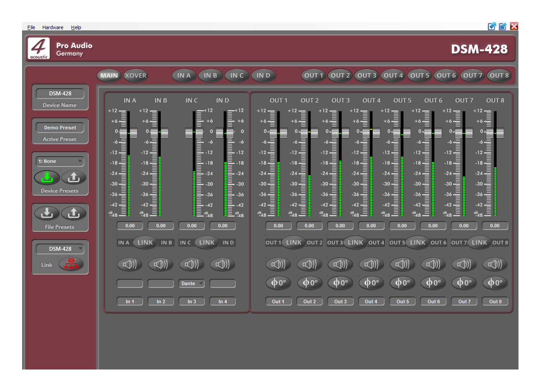Open the Dante source dropdown for IN C
The height and width of the screenshot is (392, 541).
click(192, 283)
